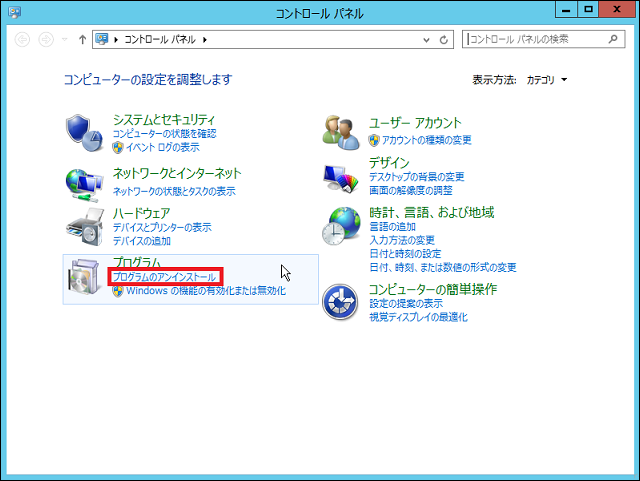Open ネットワークとインターネット category

[177, 174]
